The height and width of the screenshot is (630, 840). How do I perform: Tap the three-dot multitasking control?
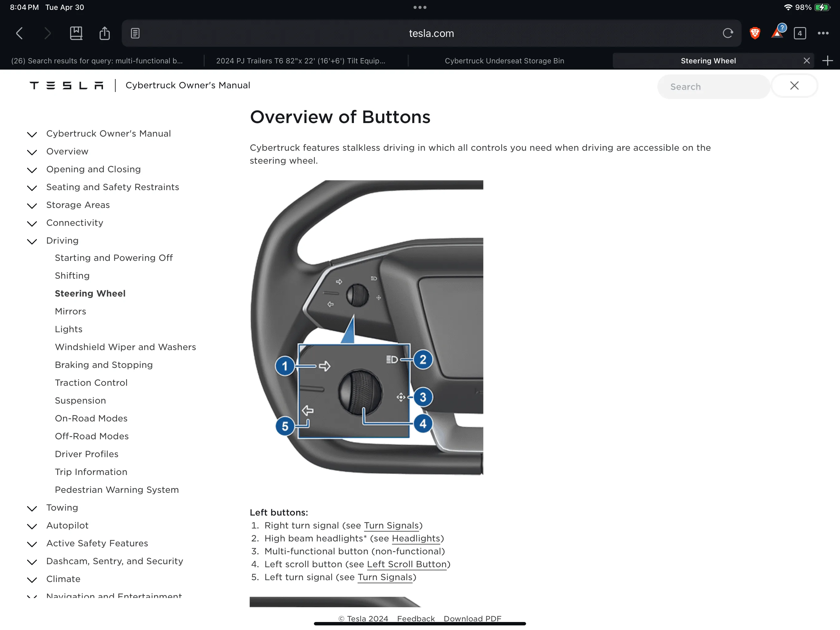pyautogui.click(x=420, y=7)
